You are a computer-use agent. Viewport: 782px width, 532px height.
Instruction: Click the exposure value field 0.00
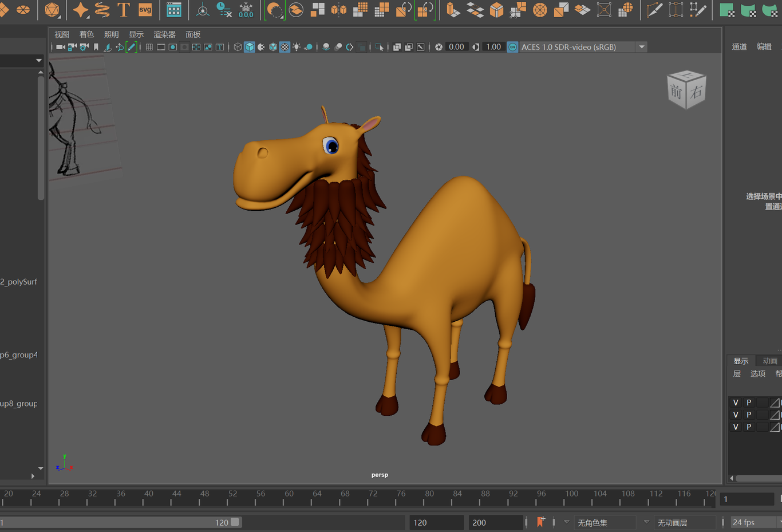coord(457,47)
